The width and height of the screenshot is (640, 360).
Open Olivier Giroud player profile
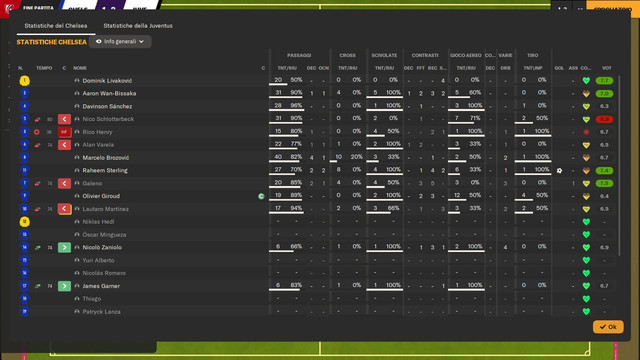tap(101, 196)
